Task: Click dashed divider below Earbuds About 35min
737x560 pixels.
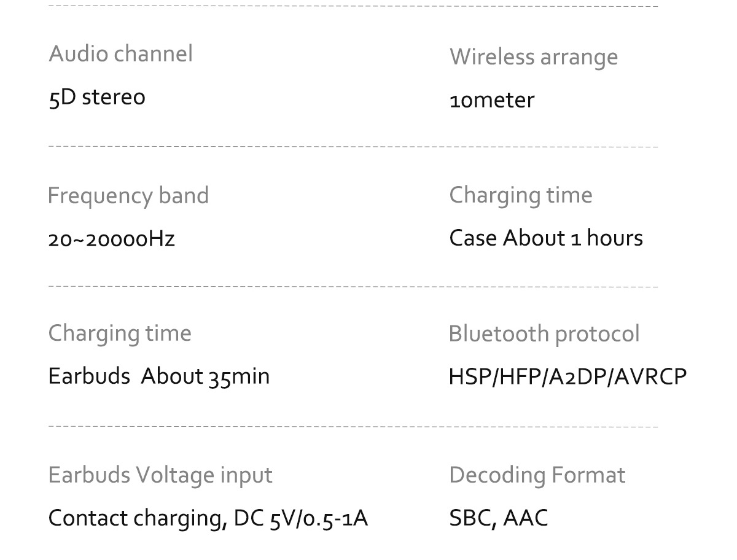Action: pos(353,426)
